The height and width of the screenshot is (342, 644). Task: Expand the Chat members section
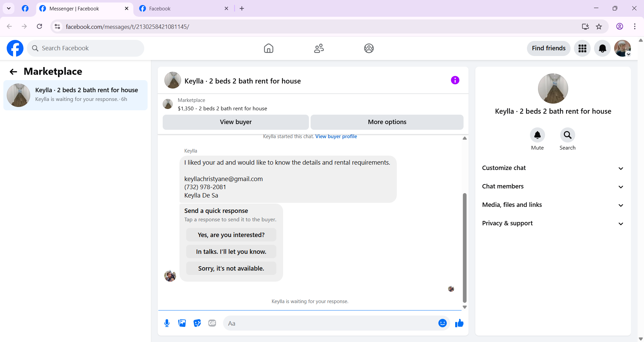(553, 186)
